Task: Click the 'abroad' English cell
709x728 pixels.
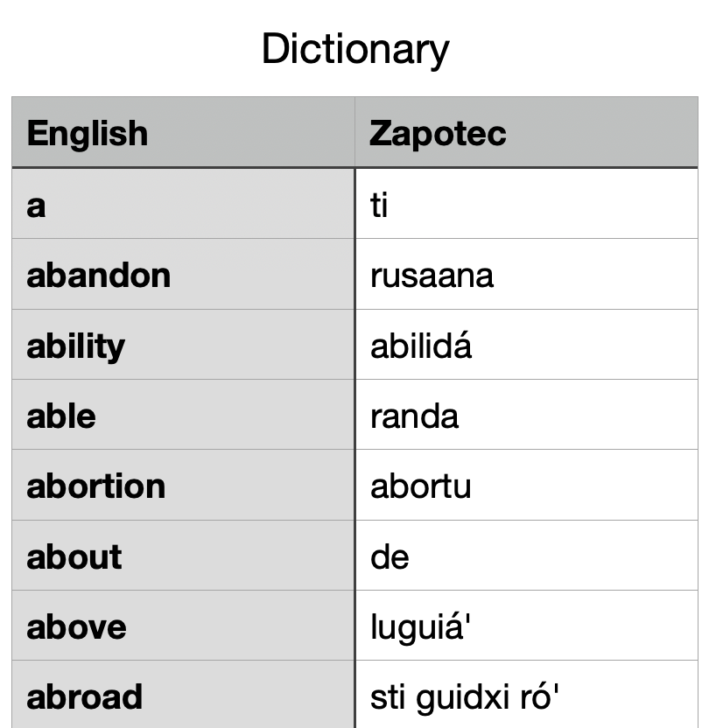Action: [x=84, y=696]
